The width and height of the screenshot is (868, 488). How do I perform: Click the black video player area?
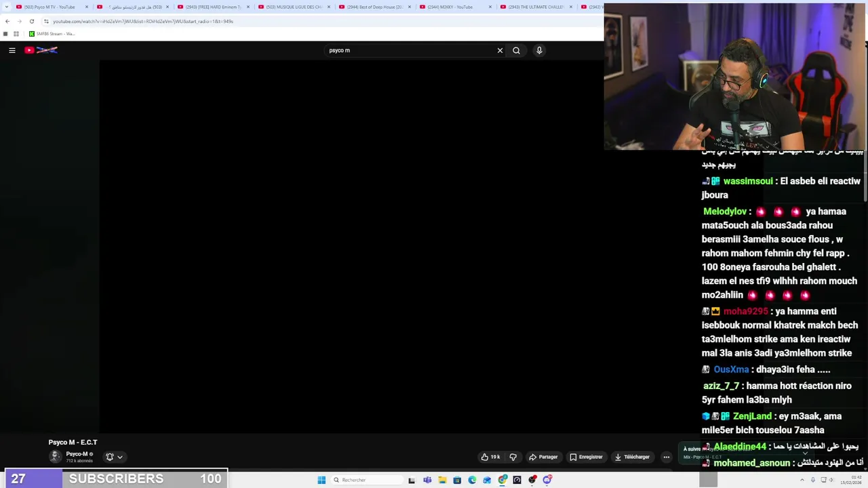click(352, 245)
